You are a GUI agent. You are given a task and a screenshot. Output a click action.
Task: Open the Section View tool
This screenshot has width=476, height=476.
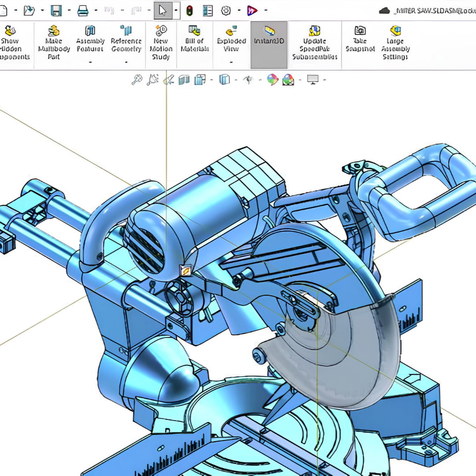pos(184,80)
